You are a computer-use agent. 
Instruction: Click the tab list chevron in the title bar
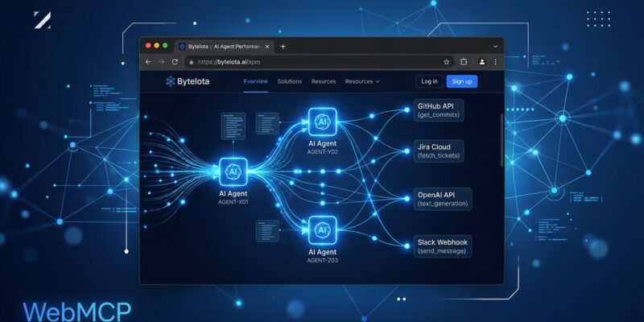pyautogui.click(x=495, y=47)
